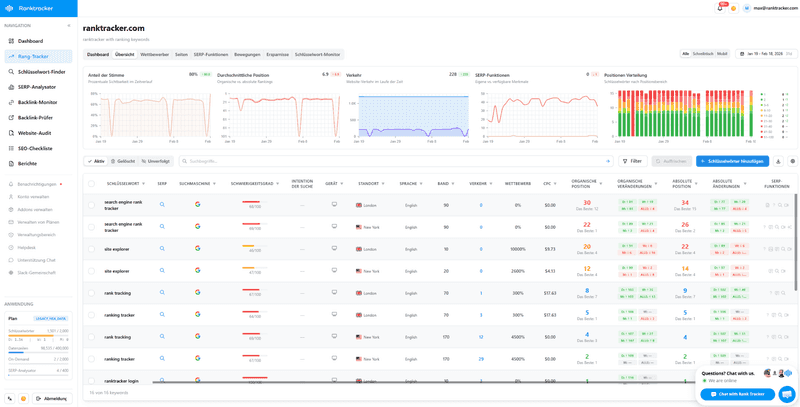Open the SEO-Checkliste sidebar item
The image size is (800, 407).
click(35, 148)
